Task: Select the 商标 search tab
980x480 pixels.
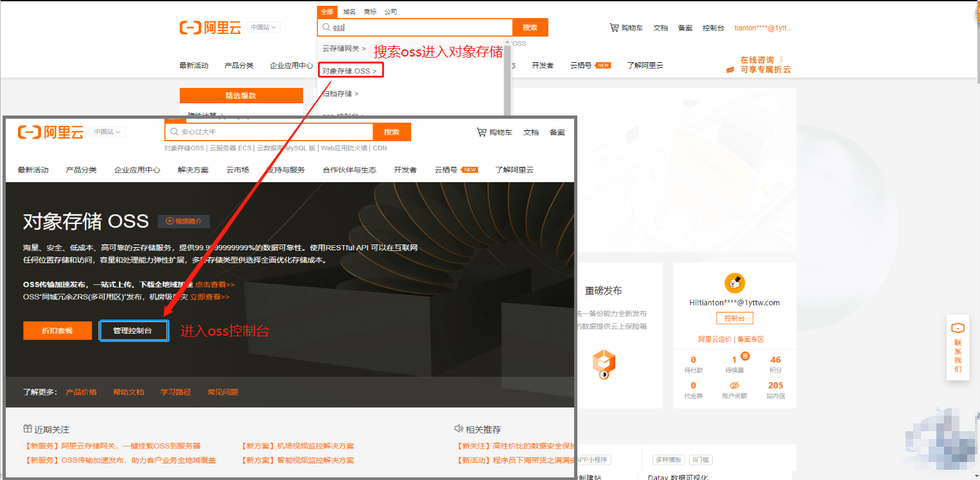Action: 370,12
